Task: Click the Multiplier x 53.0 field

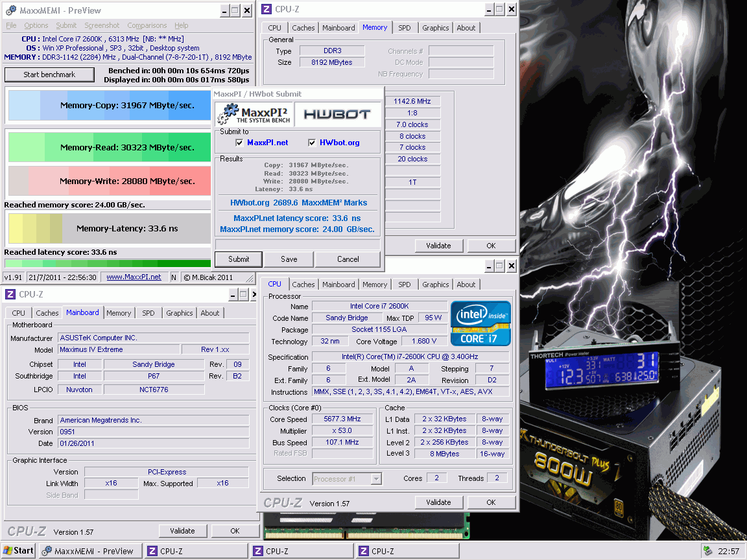Action: 342,430
